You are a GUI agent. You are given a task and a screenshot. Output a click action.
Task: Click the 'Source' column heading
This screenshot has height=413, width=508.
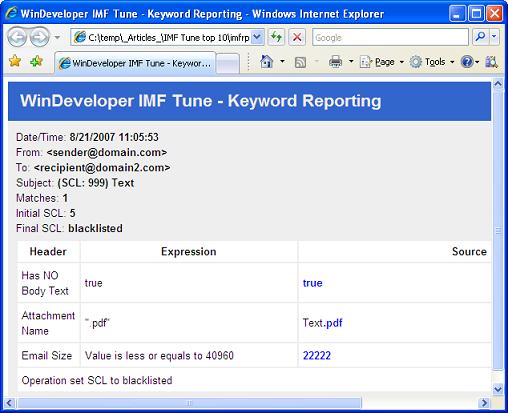pos(469,252)
